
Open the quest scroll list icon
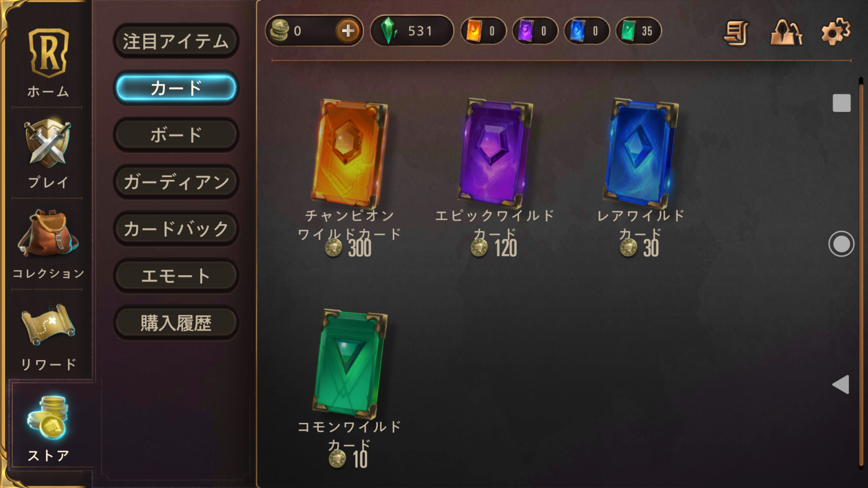736,32
